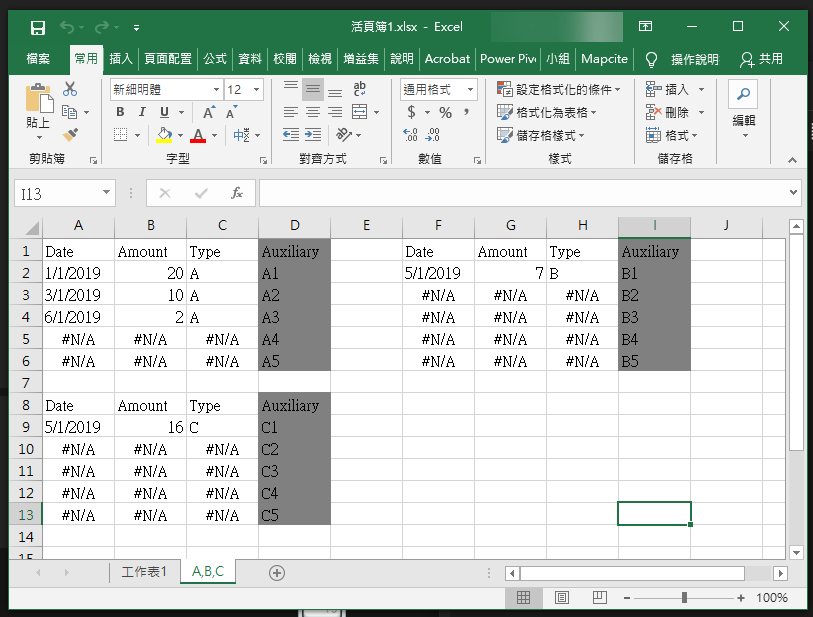Click the Save icon on Quick Access Toolbar
The height and width of the screenshot is (617, 813).
36,27
